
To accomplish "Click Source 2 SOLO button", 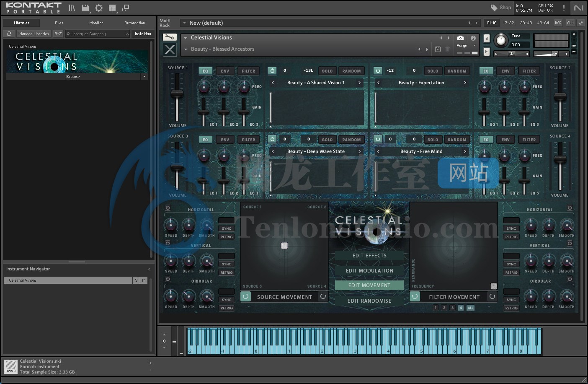I will pyautogui.click(x=433, y=71).
